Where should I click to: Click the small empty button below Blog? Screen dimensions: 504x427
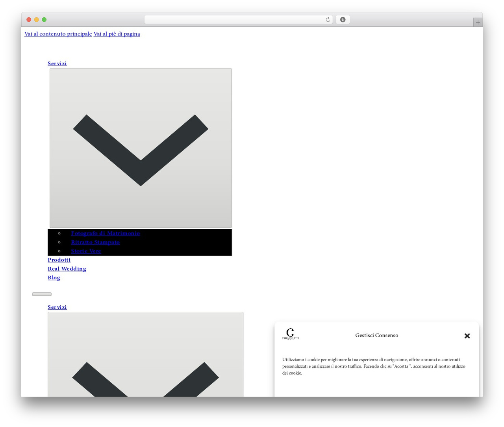[42, 294]
